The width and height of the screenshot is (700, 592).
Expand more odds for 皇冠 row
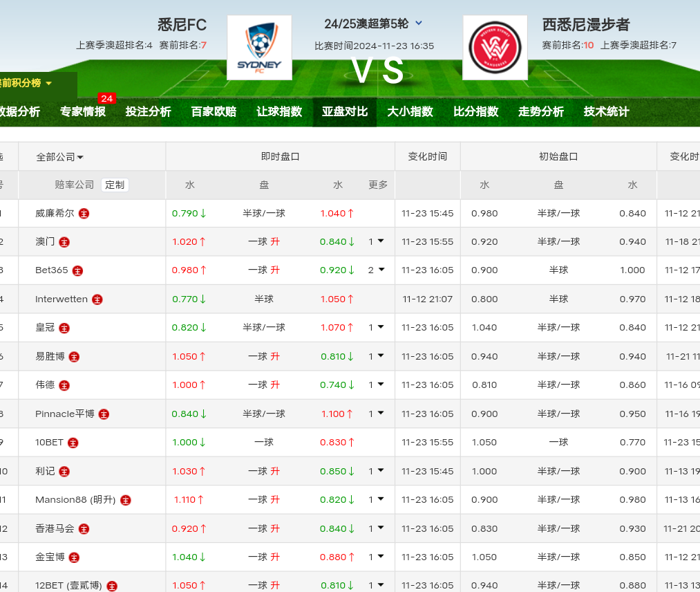[377, 328]
